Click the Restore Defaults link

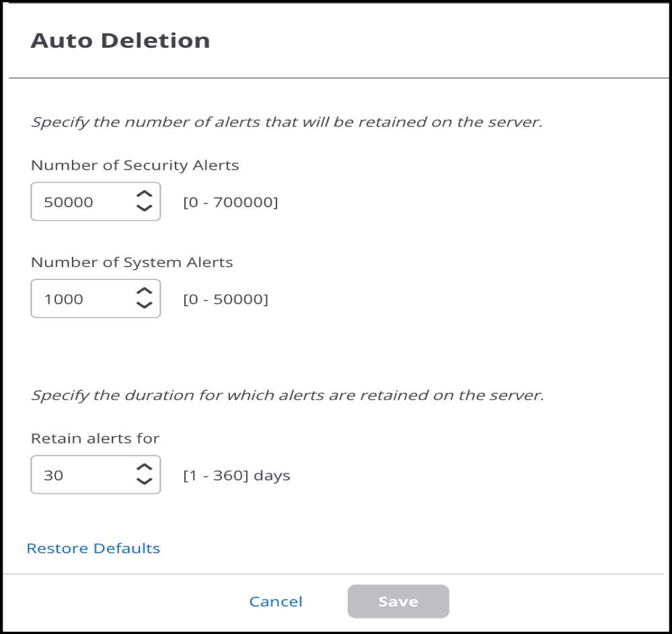click(x=94, y=549)
